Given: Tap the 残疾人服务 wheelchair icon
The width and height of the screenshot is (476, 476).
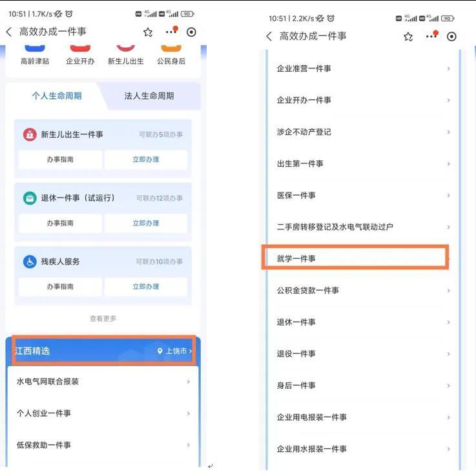Looking at the screenshot, I should pyautogui.click(x=30, y=262).
